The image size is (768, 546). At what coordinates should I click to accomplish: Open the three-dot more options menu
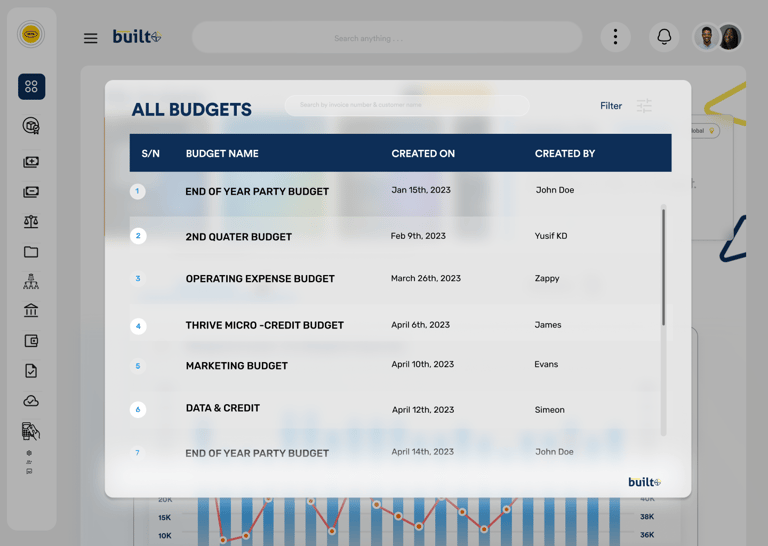point(615,37)
